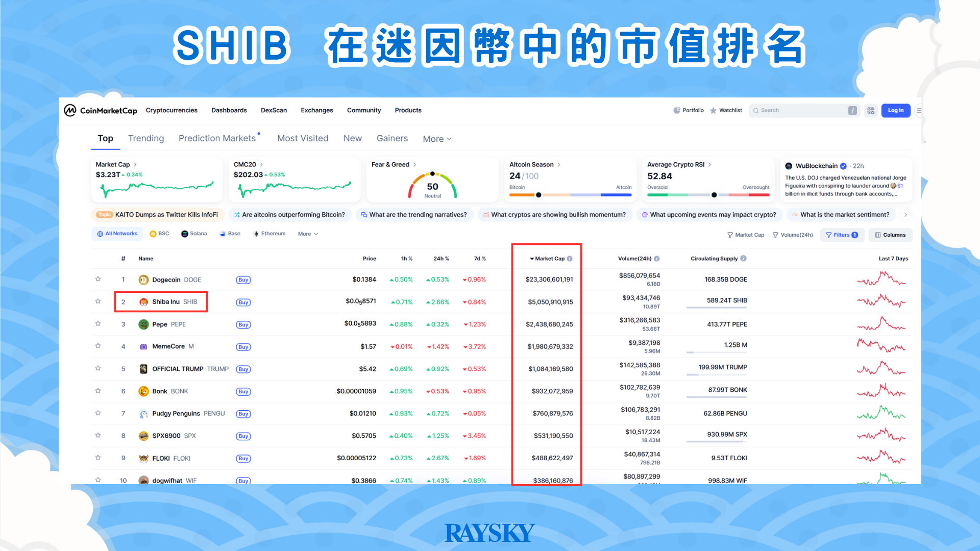Click the CoinMarketCap logo

pyautogui.click(x=101, y=110)
